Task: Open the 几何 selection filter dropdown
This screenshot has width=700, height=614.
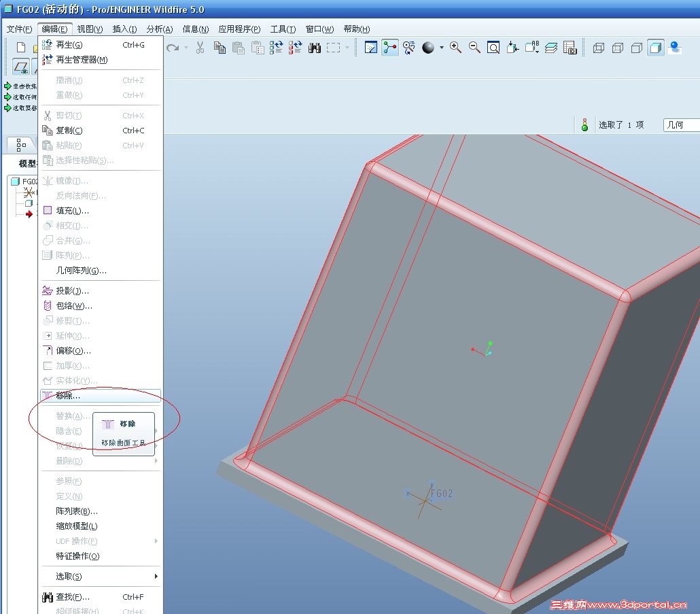Action: (681, 124)
